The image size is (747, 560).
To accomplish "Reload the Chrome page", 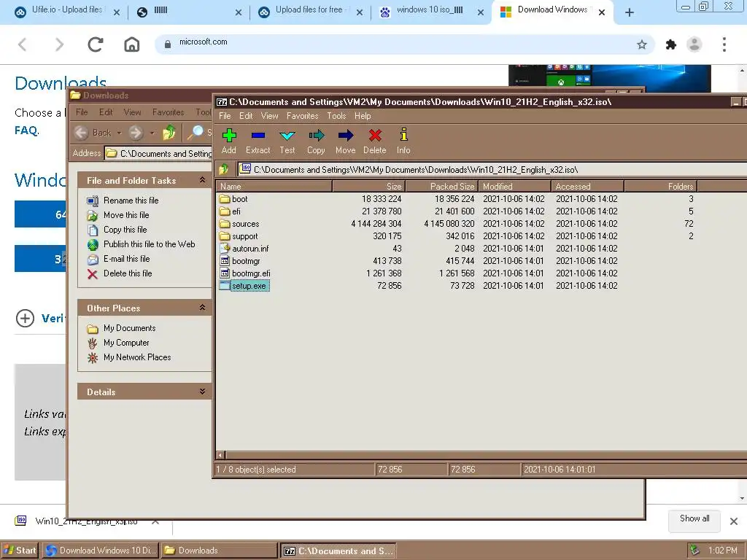I will [x=96, y=44].
